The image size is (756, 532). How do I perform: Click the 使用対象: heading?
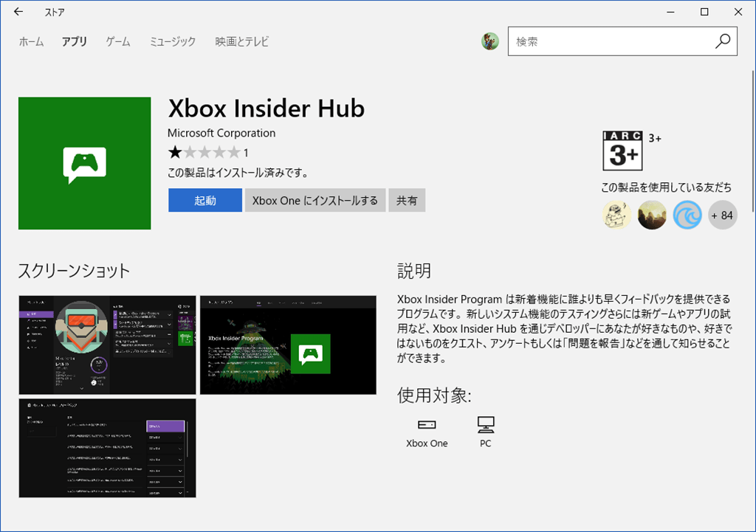pos(434,395)
